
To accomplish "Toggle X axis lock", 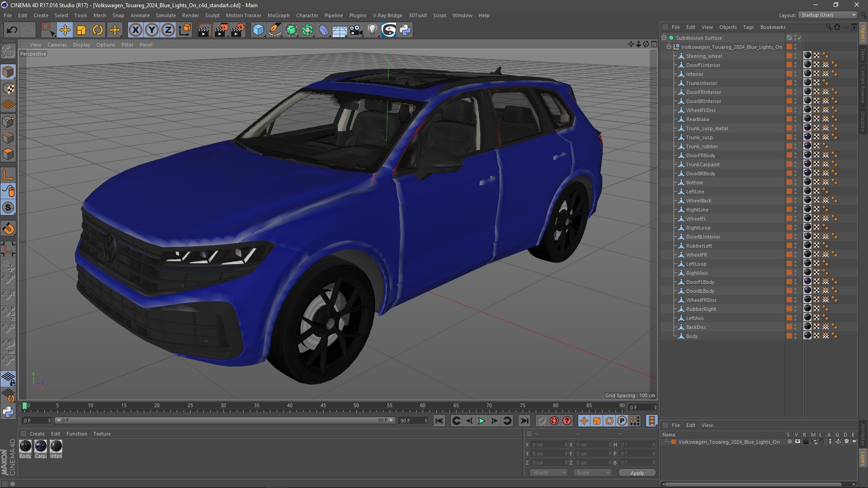I will click(135, 30).
